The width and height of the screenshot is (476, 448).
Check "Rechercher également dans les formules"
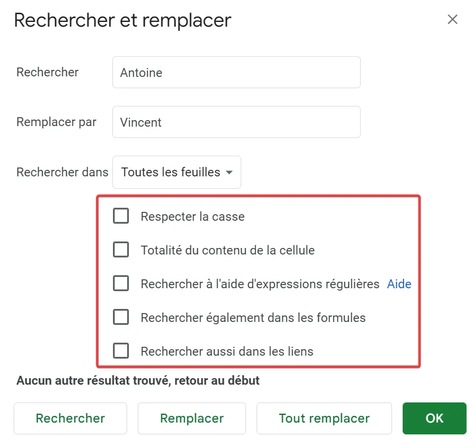(121, 317)
